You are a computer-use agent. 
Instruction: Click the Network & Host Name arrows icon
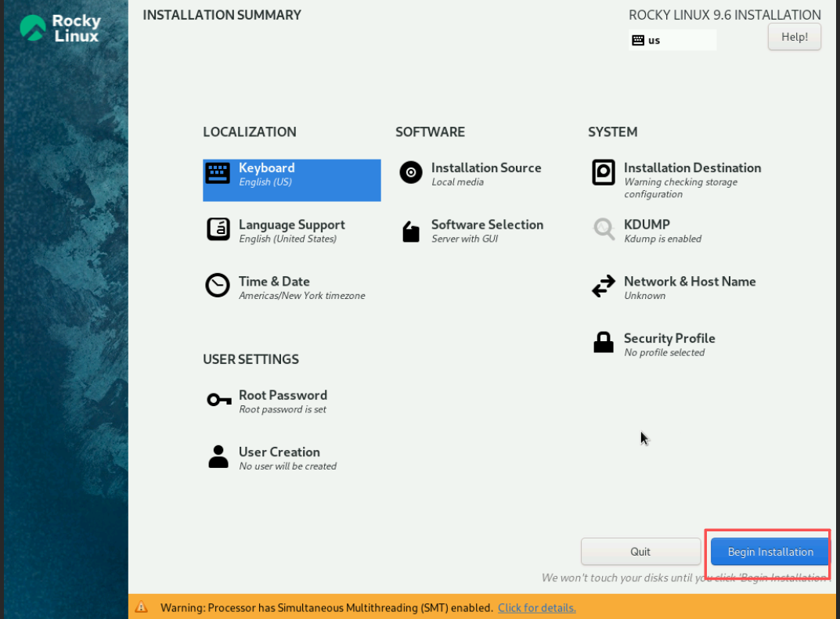pos(604,286)
